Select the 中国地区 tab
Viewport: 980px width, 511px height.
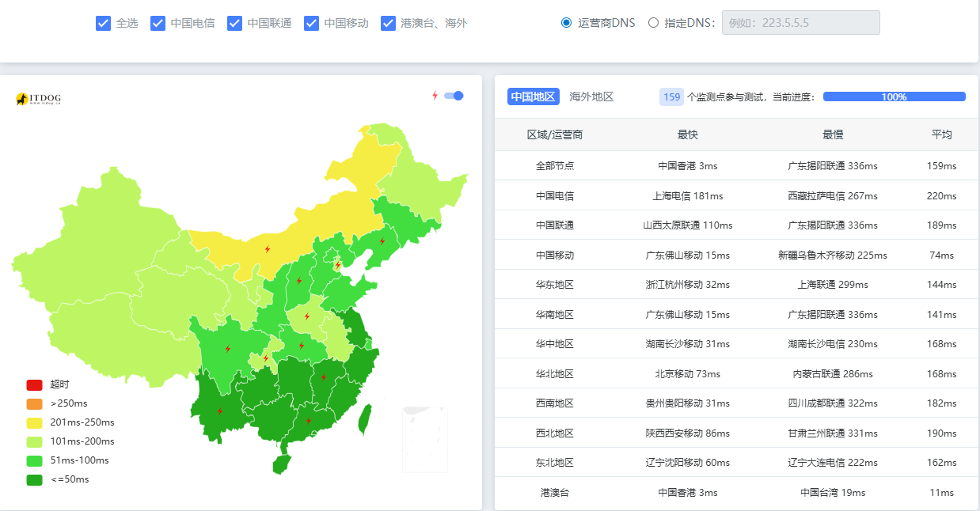(533, 97)
